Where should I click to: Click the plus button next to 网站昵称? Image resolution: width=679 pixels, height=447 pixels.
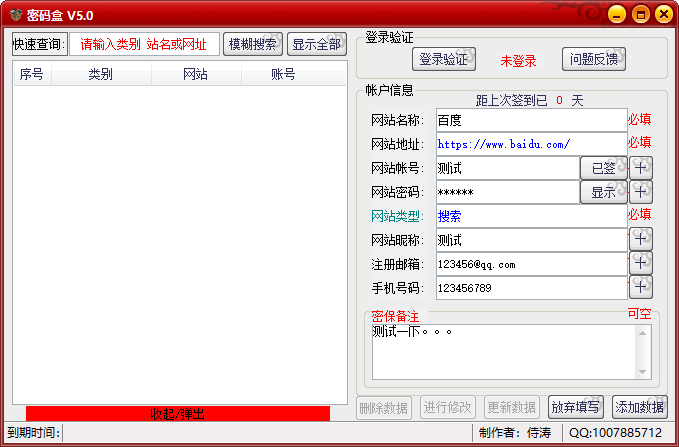pyautogui.click(x=640, y=240)
